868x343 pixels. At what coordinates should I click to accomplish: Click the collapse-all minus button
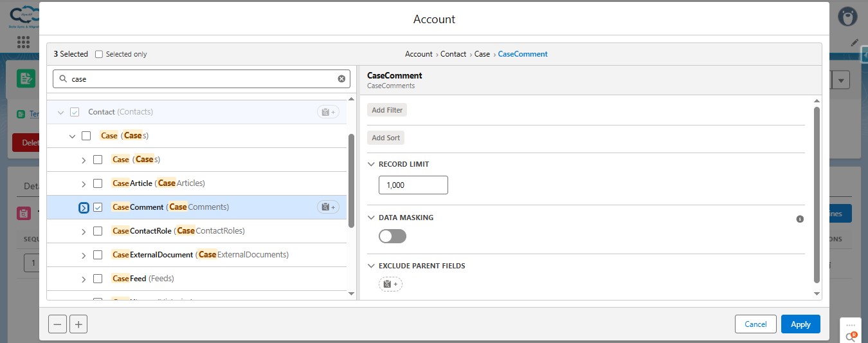pyautogui.click(x=57, y=324)
